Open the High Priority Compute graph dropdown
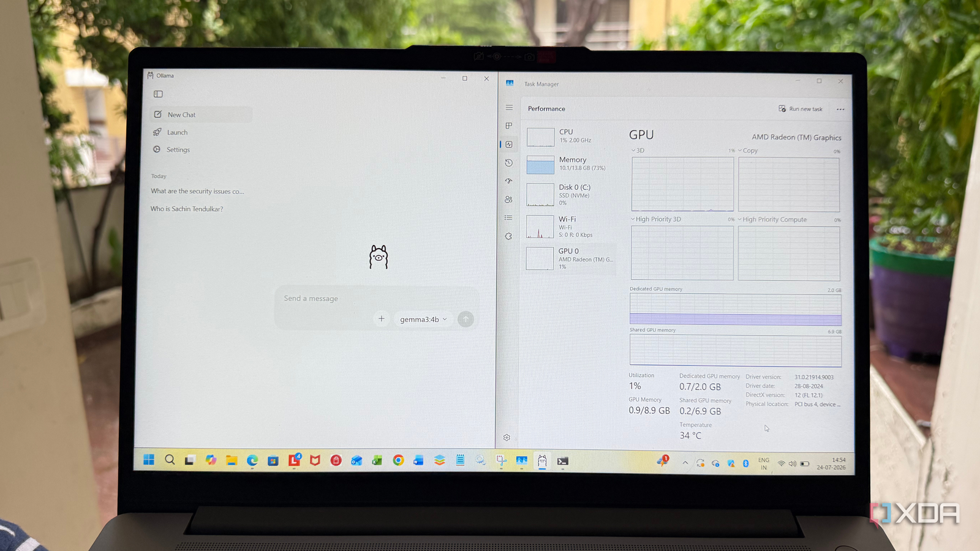 tap(772, 220)
